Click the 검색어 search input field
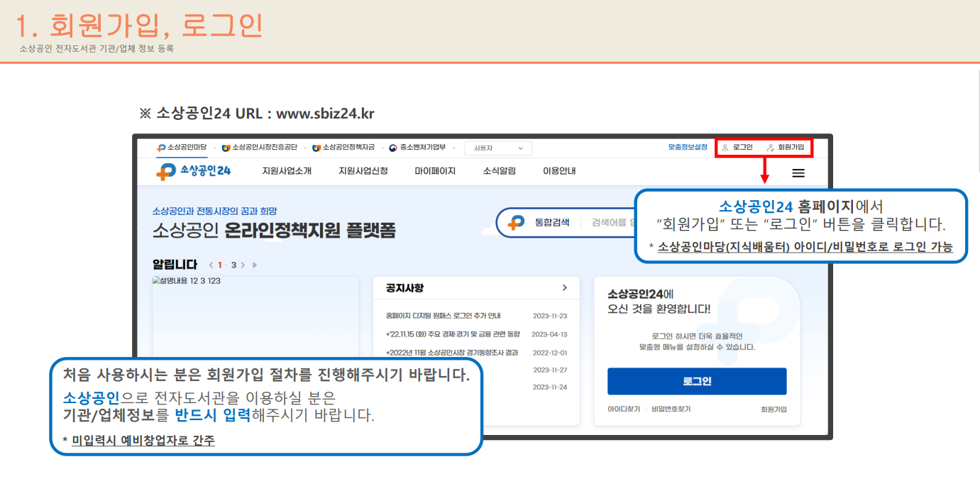 [612, 222]
